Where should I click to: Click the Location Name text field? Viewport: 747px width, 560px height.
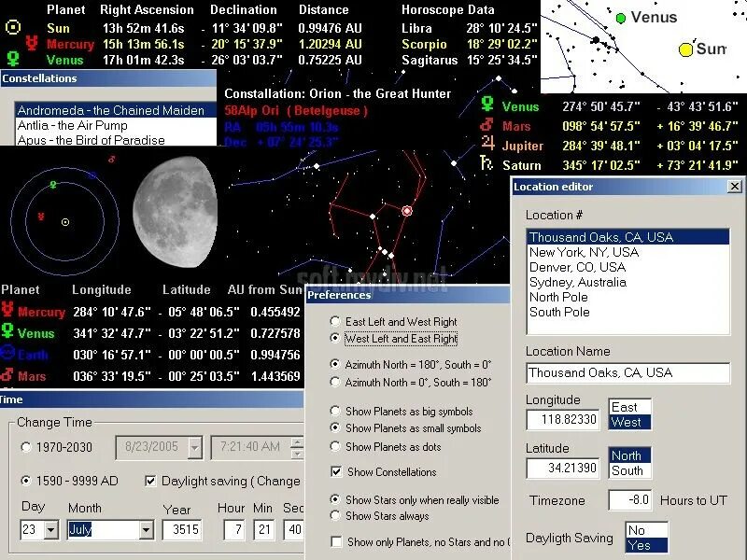coord(627,372)
